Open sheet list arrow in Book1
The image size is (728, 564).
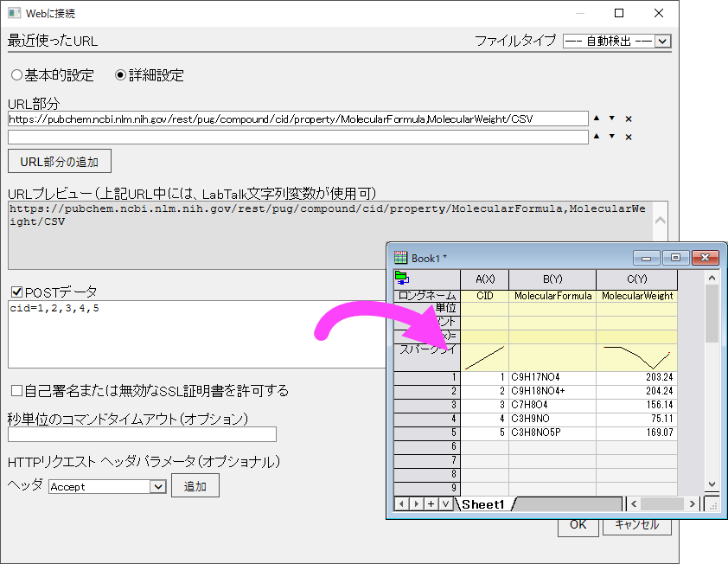click(446, 503)
